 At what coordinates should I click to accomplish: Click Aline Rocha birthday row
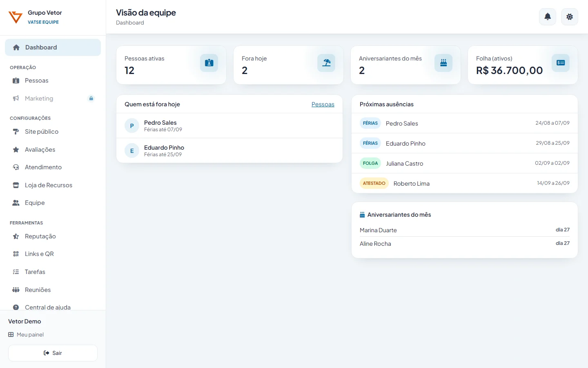(465, 243)
